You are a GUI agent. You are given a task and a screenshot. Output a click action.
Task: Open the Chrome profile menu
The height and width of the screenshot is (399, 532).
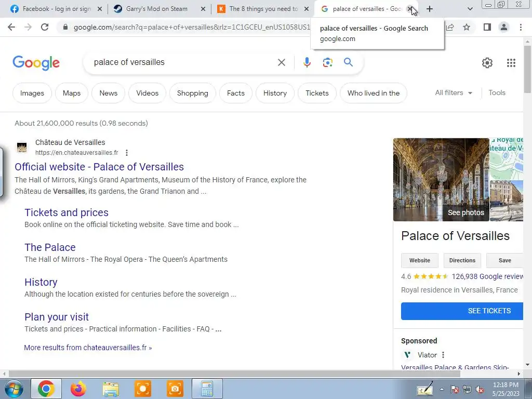coord(504,27)
